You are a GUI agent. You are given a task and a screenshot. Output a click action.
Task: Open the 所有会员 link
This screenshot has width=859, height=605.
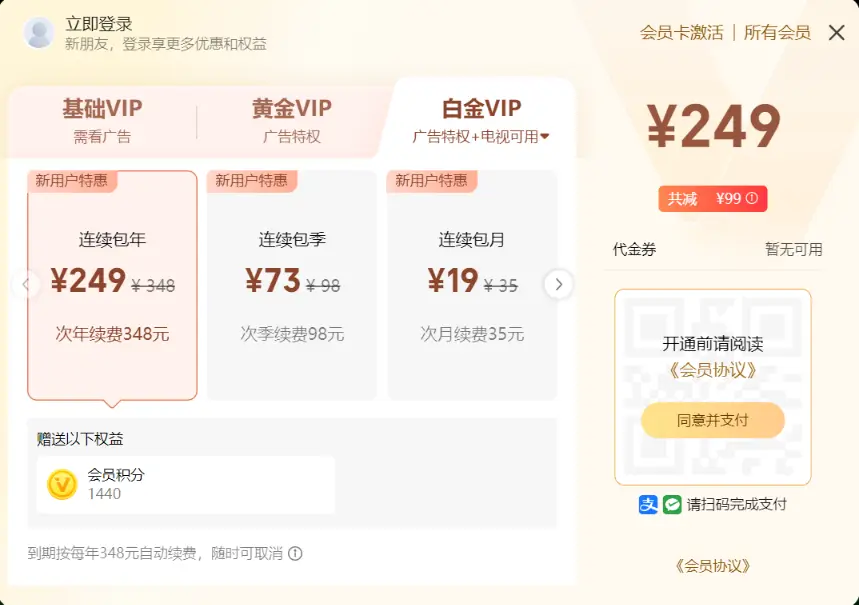[x=777, y=32]
